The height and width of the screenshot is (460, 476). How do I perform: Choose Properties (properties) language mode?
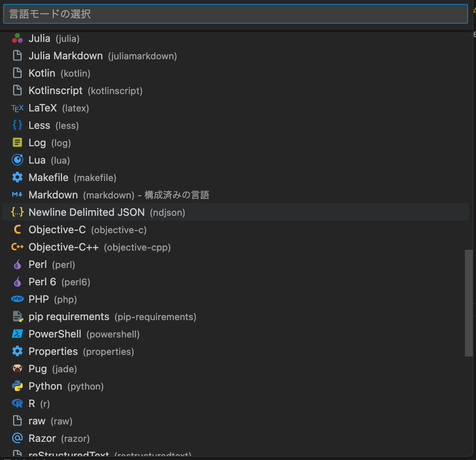coord(236,351)
